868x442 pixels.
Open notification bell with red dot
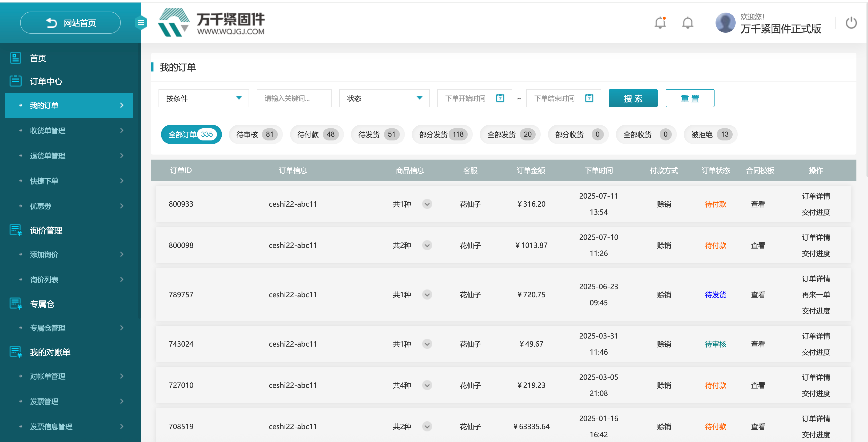click(x=660, y=23)
